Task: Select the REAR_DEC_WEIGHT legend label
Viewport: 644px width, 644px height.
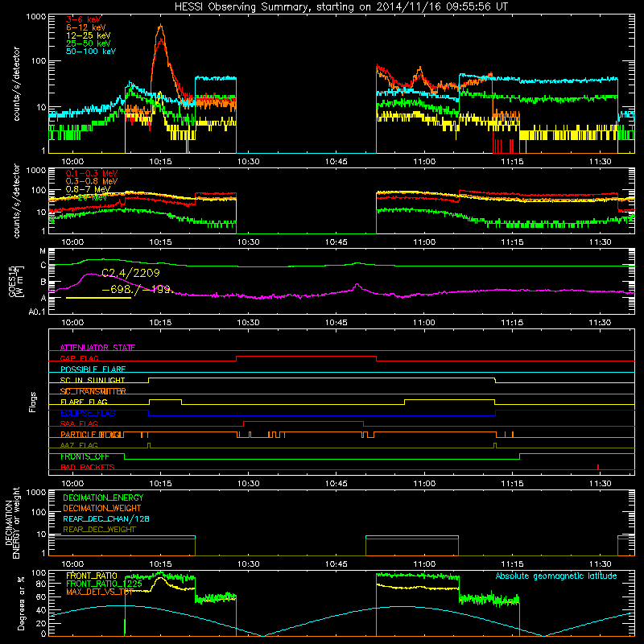Action: coord(99,530)
